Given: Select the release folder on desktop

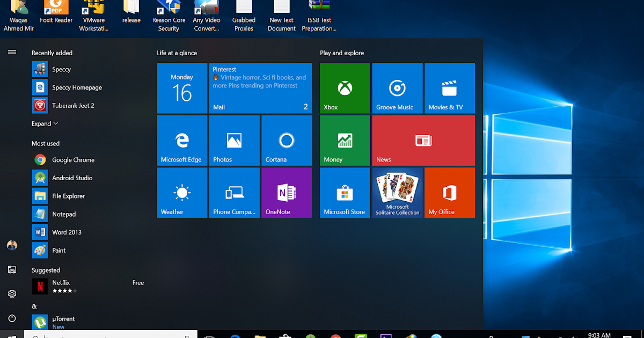Looking at the screenshot, I should (131, 13).
